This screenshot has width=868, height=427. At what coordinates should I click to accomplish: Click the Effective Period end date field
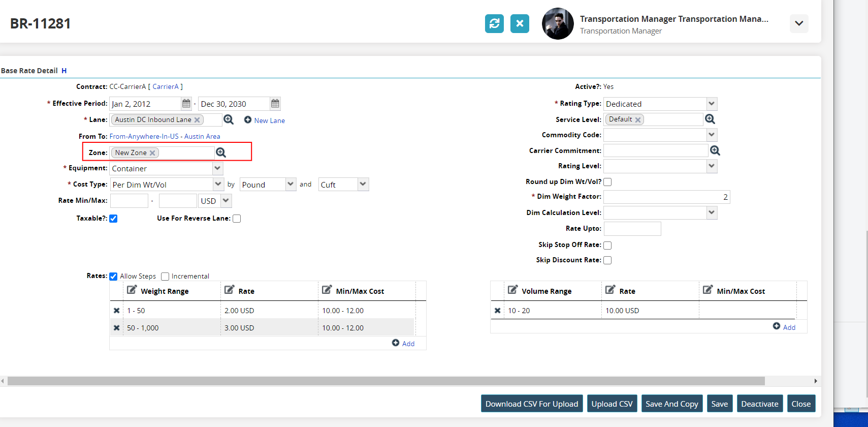click(x=234, y=104)
